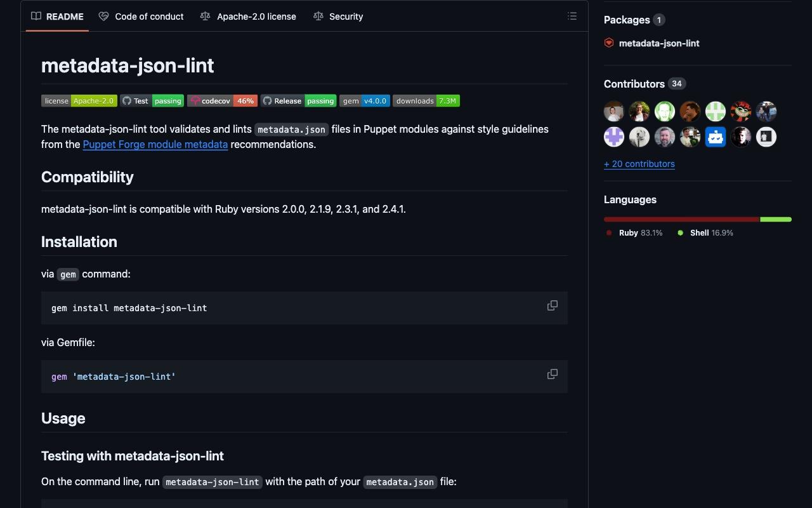The image size is (812, 508).
Task: Open the purple pixel identicon contributor
Action: click(x=614, y=137)
